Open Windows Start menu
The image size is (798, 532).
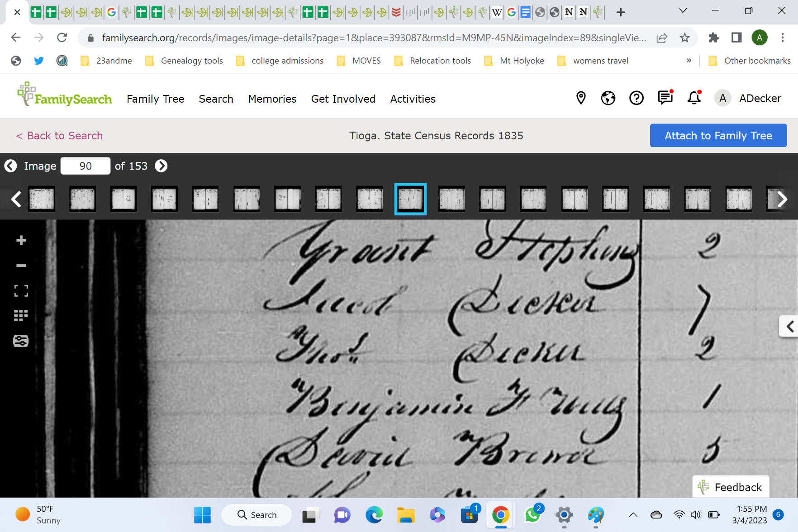pos(202,515)
